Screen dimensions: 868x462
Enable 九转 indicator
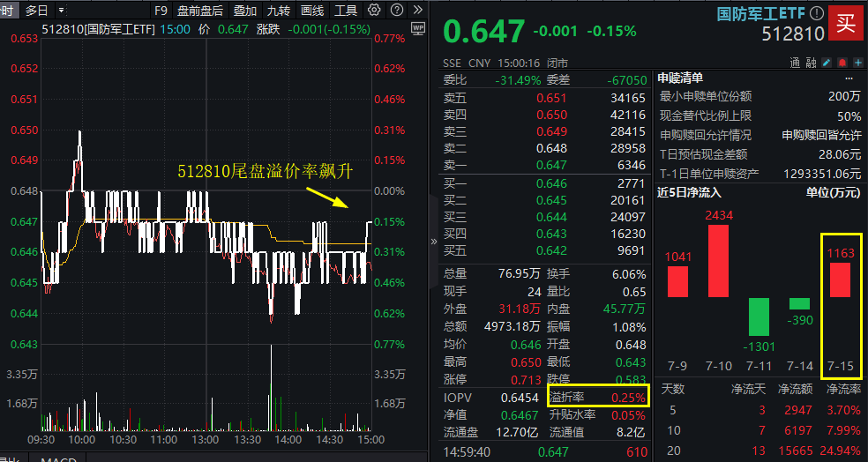[278, 10]
